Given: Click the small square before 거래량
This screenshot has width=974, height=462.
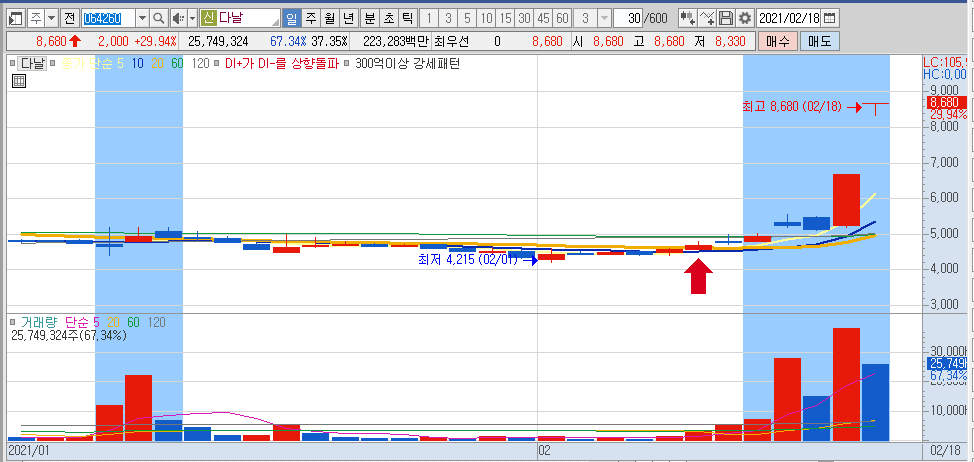Looking at the screenshot, I should click(x=12, y=322).
